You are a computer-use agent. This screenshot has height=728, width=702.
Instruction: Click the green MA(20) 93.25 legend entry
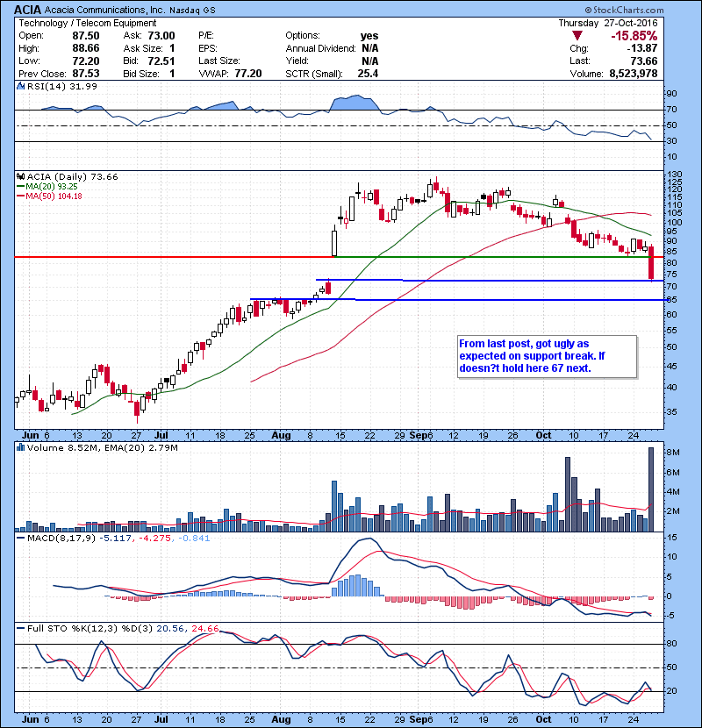pos(47,187)
